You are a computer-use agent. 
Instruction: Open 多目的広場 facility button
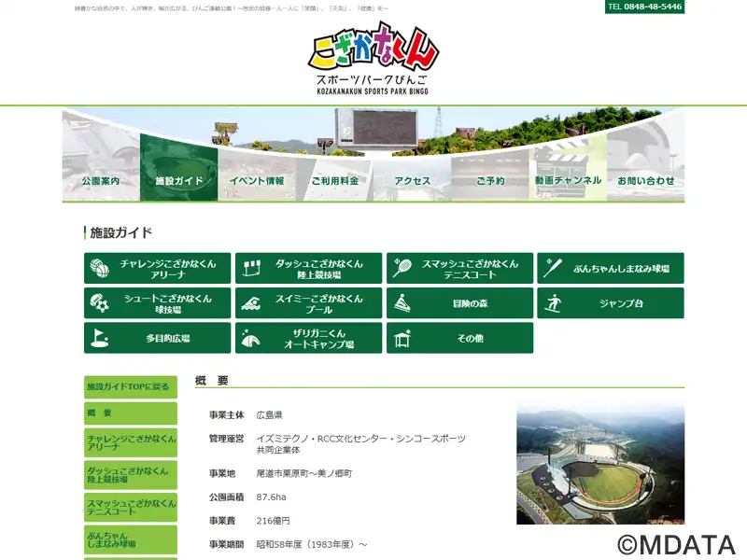[x=157, y=338]
